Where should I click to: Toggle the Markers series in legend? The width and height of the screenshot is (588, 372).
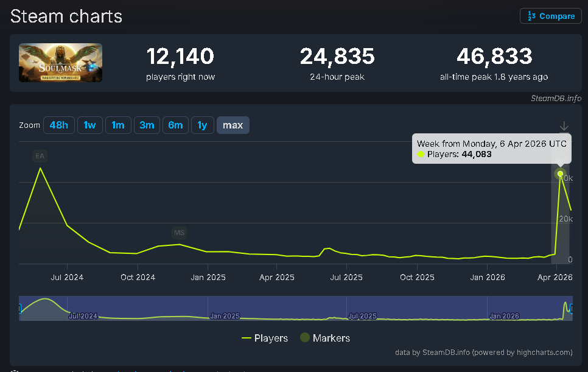[325, 338]
